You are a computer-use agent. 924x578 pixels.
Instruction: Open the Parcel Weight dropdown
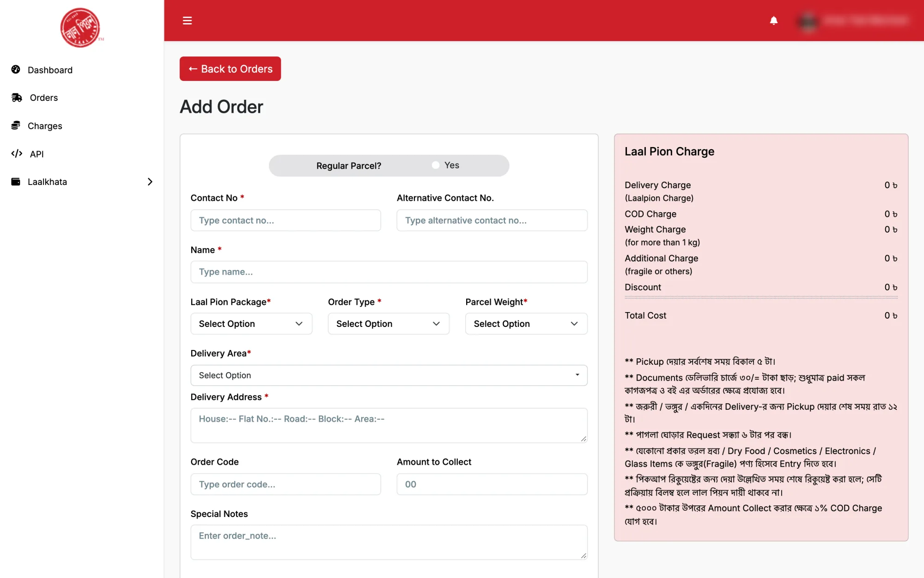click(x=526, y=324)
